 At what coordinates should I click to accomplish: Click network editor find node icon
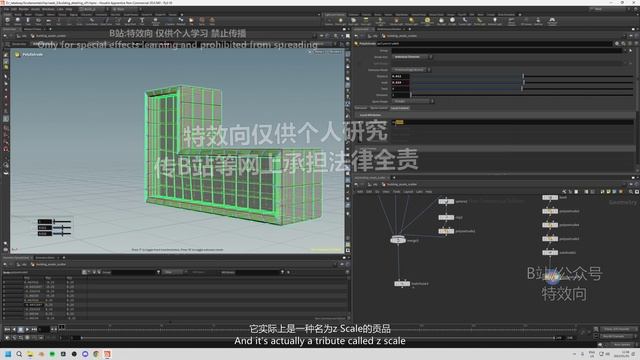(x=631, y=191)
